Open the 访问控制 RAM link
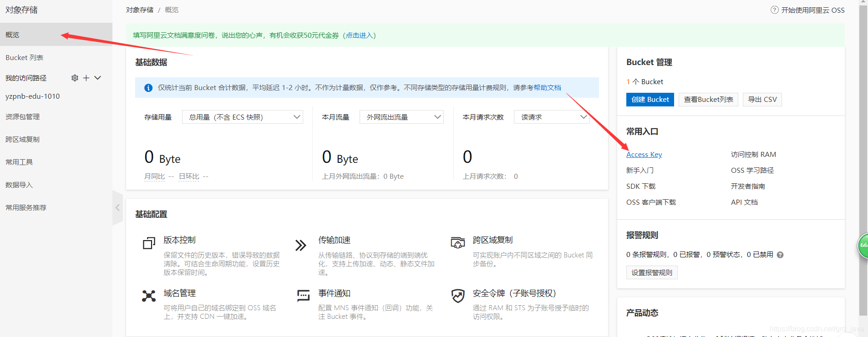 [753, 155]
